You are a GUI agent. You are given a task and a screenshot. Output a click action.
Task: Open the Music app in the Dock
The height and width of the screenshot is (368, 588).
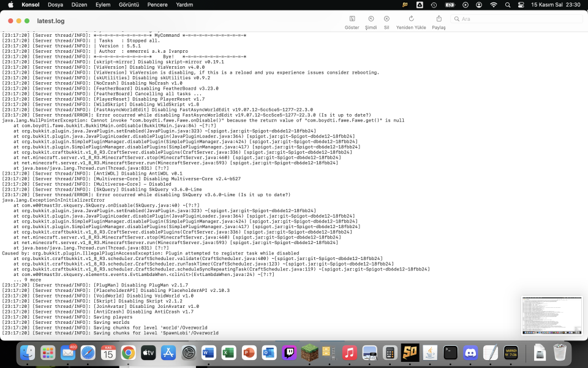point(350,353)
